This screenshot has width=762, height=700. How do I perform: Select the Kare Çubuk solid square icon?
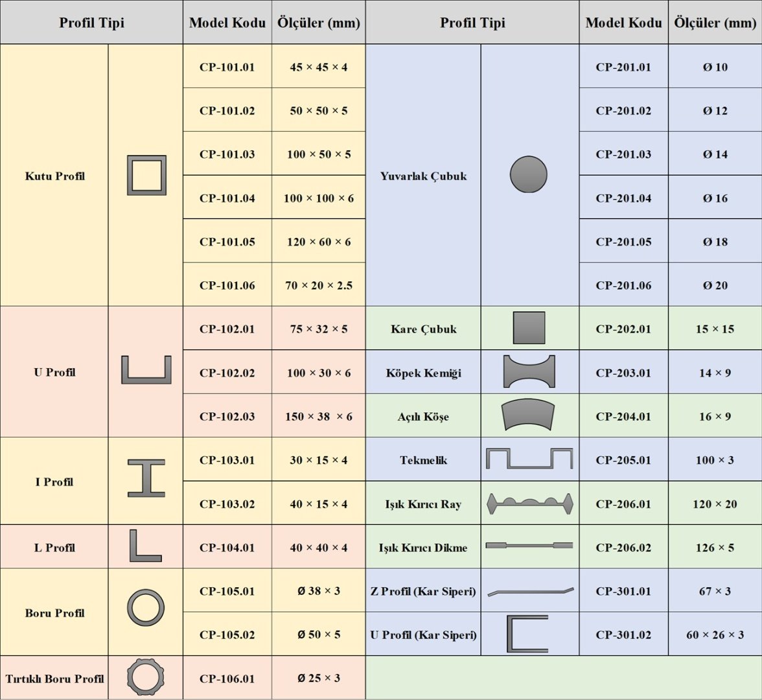tap(529, 328)
